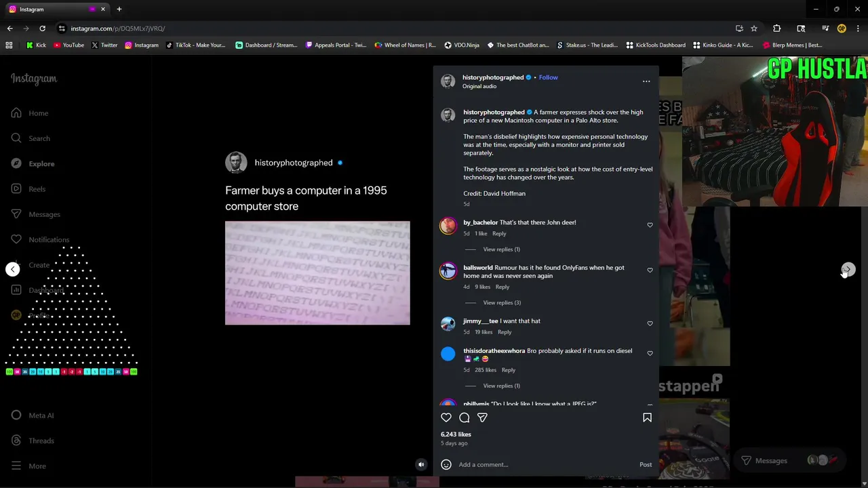Open Chrome three-dot menu
Viewport: 868px width, 488px height.
pos(858,28)
